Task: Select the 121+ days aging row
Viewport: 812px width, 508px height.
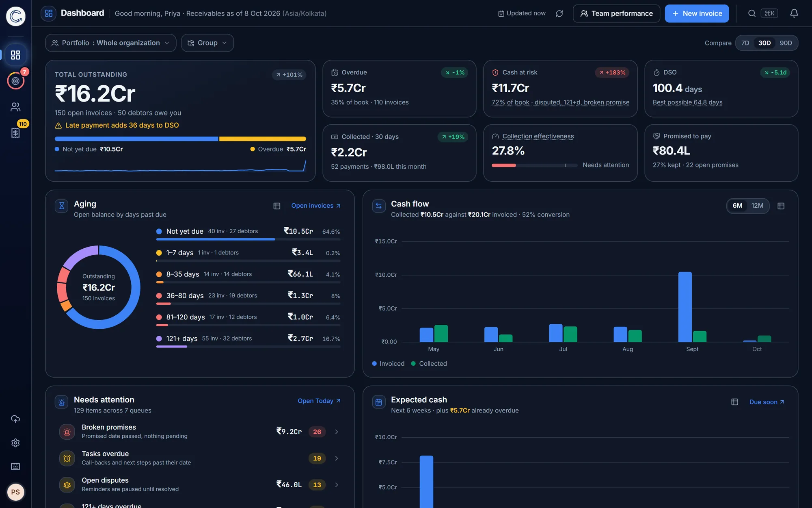Action: [x=248, y=340]
